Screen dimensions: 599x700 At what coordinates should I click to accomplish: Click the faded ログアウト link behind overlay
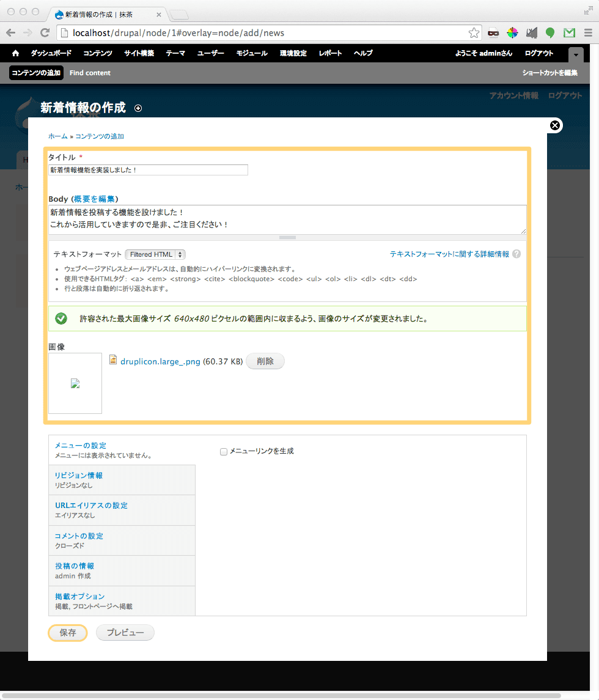(x=565, y=95)
